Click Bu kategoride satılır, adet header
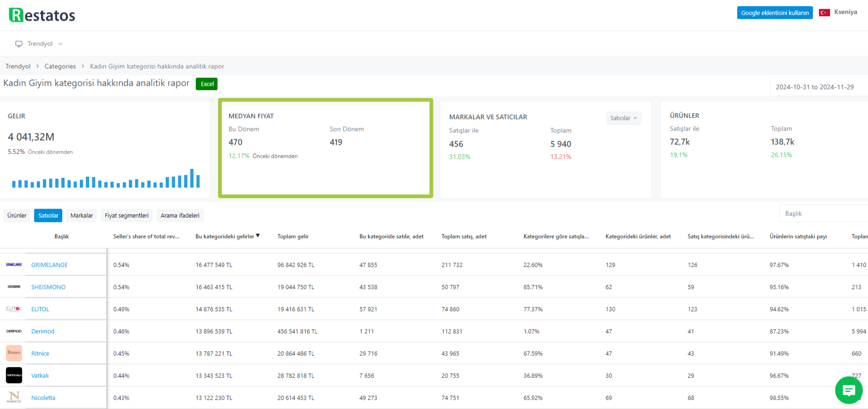The image size is (868, 409). 391,236
